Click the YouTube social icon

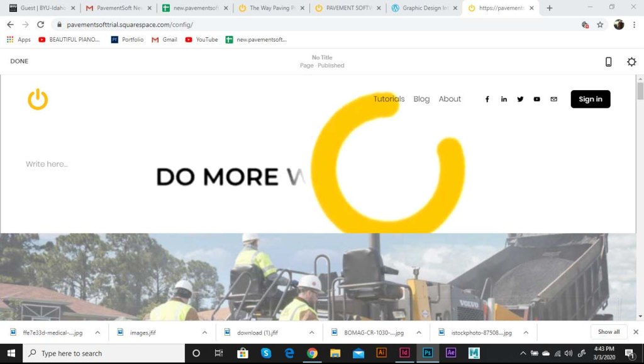pyautogui.click(x=536, y=99)
